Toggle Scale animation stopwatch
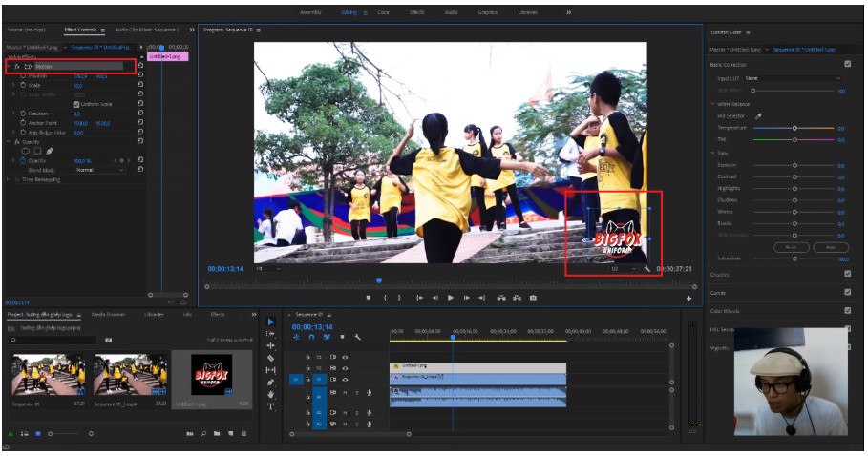868x456 pixels. [23, 85]
